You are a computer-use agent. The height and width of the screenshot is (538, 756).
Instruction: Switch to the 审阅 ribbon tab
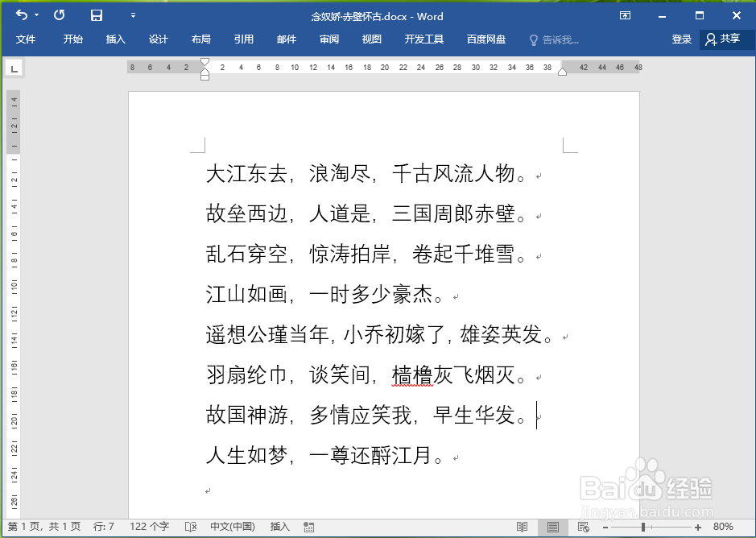328,39
